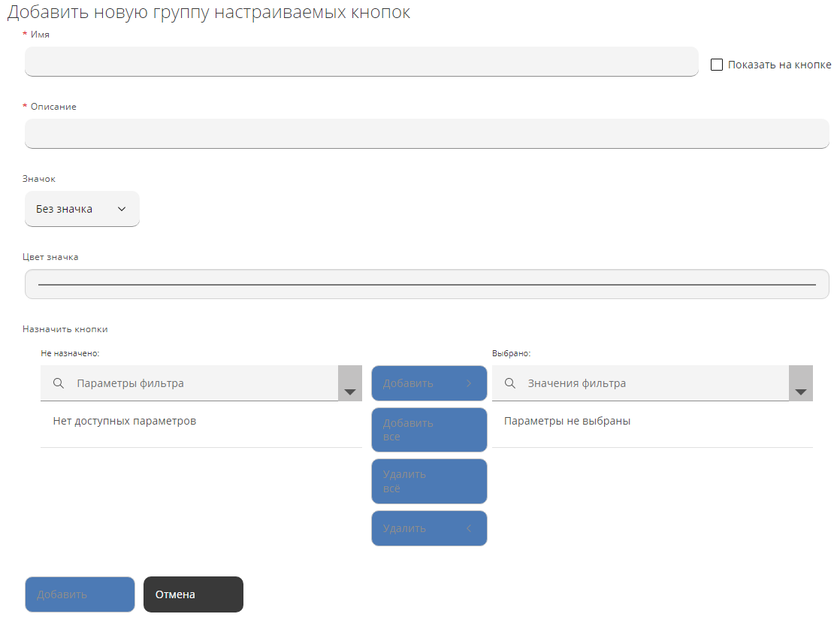Open the Цвет значка color picker field
Image resolution: width=840 pixels, height=617 pixels.
pos(427,285)
